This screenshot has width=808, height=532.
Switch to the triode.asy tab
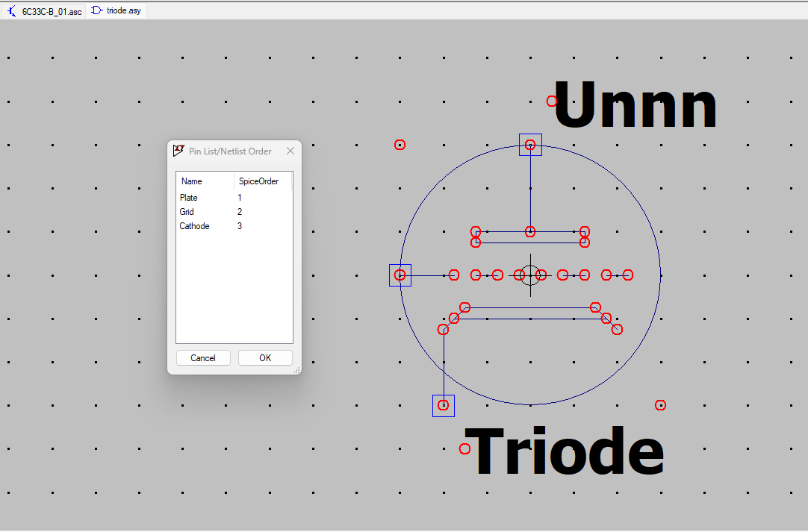click(116, 10)
